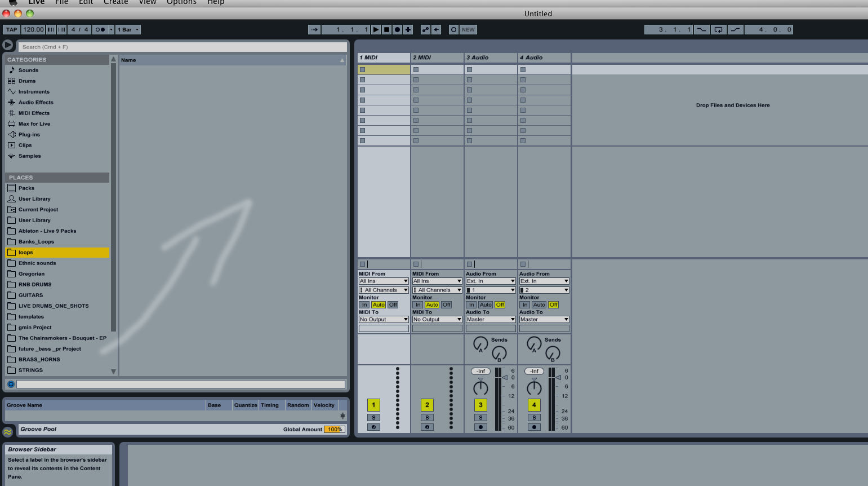
Task: Click the Session Record circle button
Action: [453, 29]
